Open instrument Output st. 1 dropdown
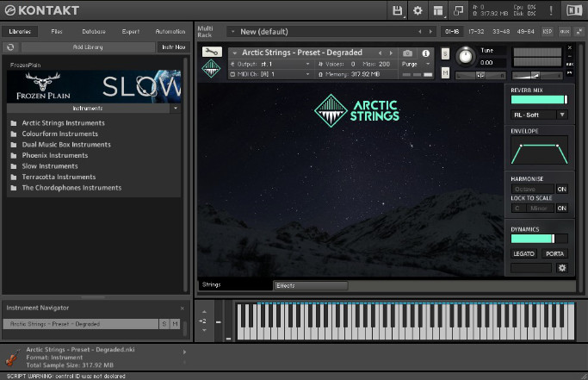Screen dimensions: 588x380 pos(270,65)
